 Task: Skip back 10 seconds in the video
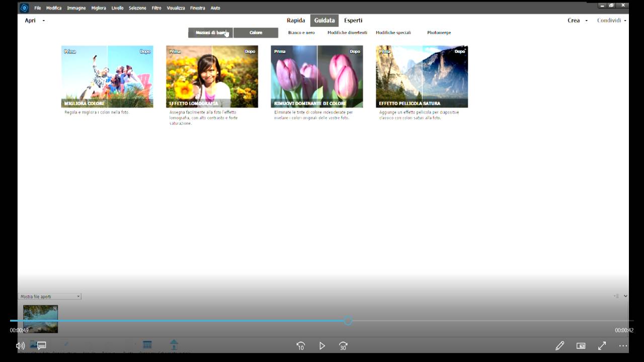click(300, 346)
